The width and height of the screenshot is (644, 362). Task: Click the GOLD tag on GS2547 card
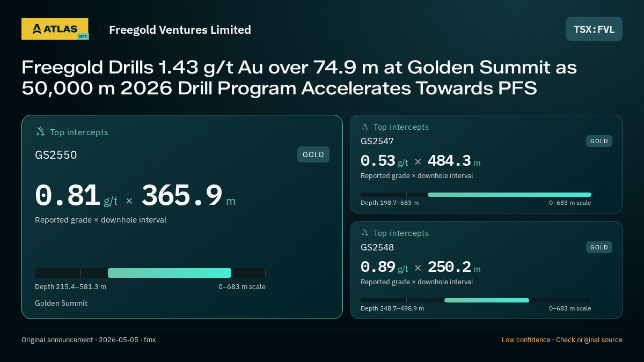pos(599,141)
